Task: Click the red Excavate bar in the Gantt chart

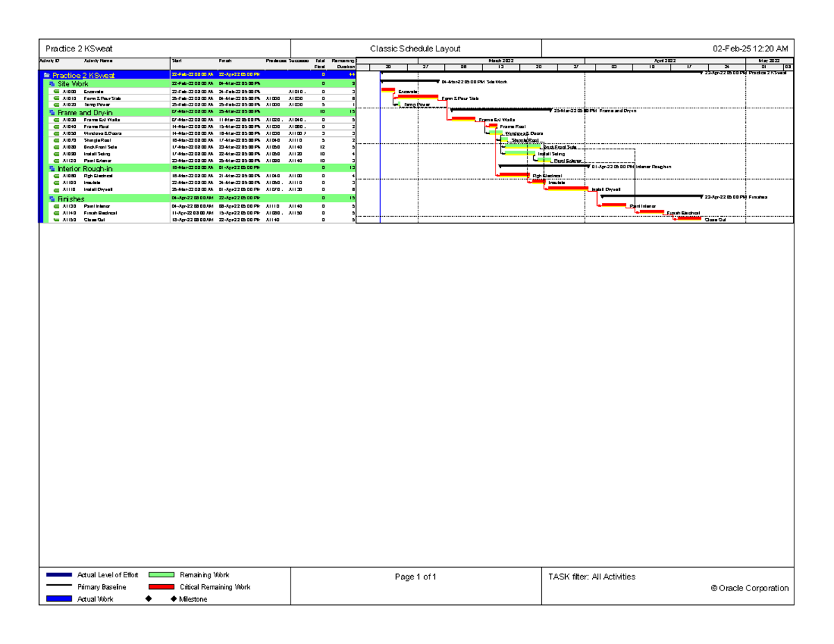Action: pyautogui.click(x=388, y=90)
